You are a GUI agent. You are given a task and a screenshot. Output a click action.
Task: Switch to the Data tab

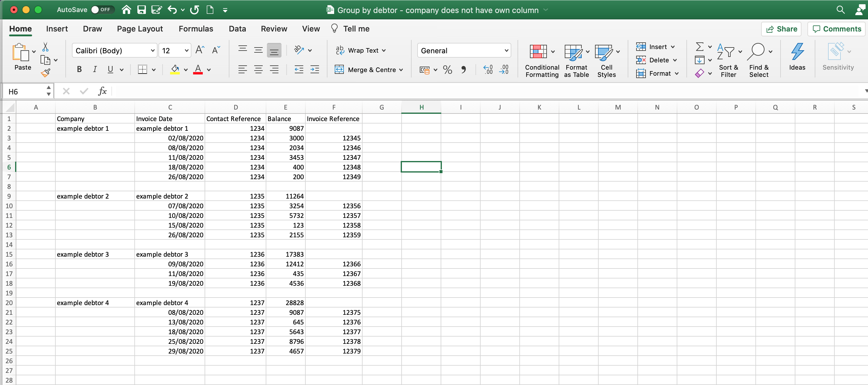[x=237, y=29]
